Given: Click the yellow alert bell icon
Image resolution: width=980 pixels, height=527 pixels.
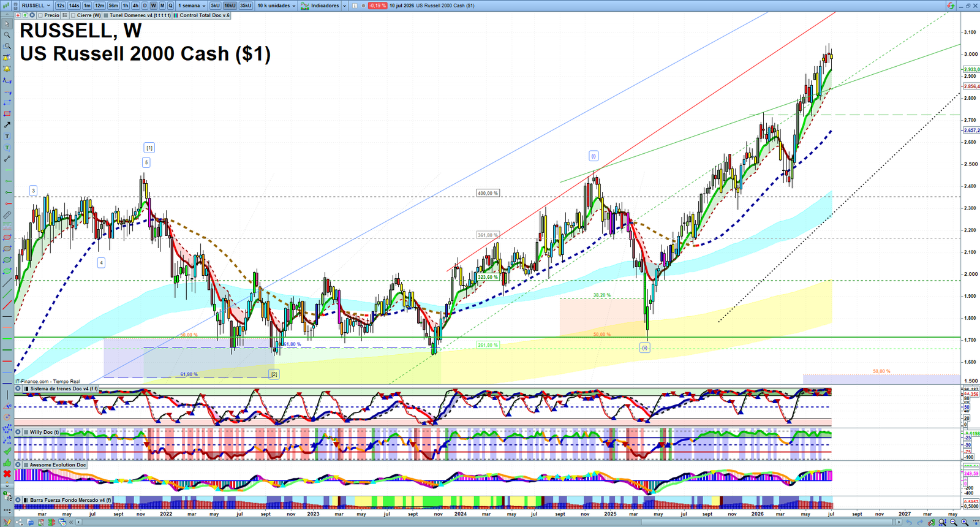Looking at the screenshot, I should (x=7, y=69).
